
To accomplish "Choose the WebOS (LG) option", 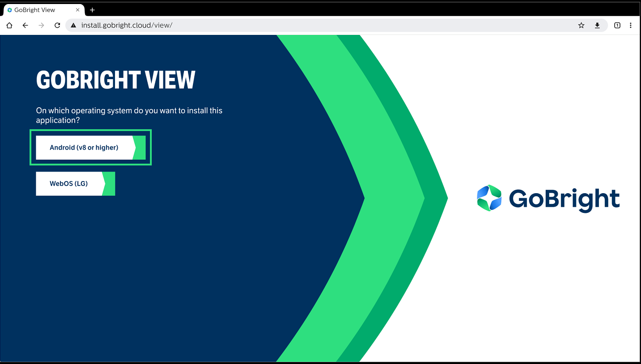I will click(69, 184).
